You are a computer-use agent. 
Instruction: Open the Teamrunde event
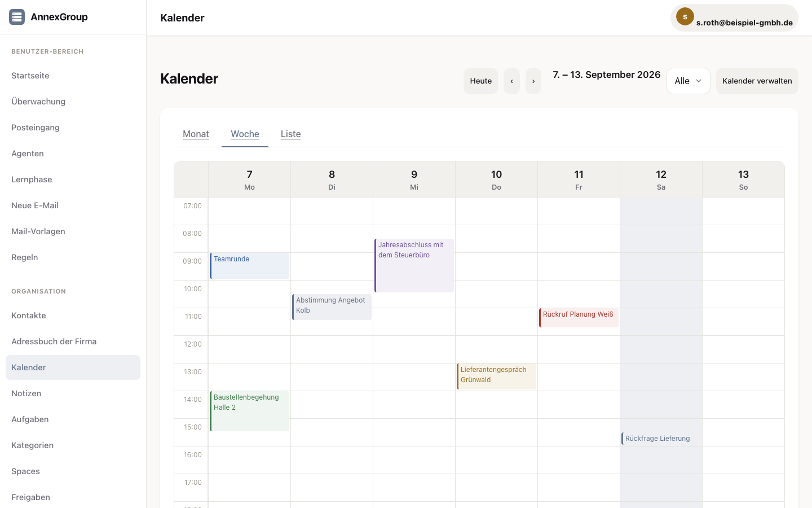tap(250, 265)
